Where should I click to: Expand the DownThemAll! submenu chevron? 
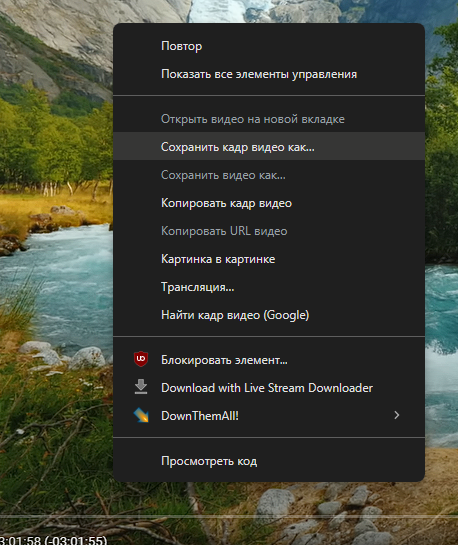tap(396, 415)
